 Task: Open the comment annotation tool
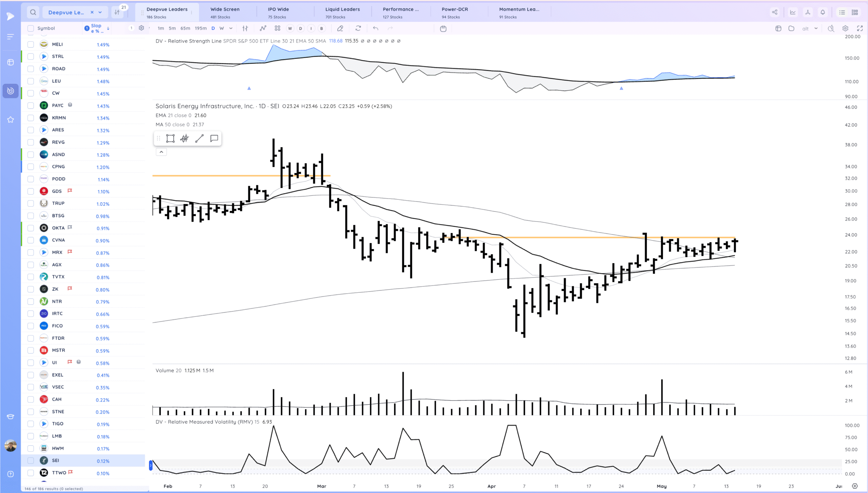[214, 138]
